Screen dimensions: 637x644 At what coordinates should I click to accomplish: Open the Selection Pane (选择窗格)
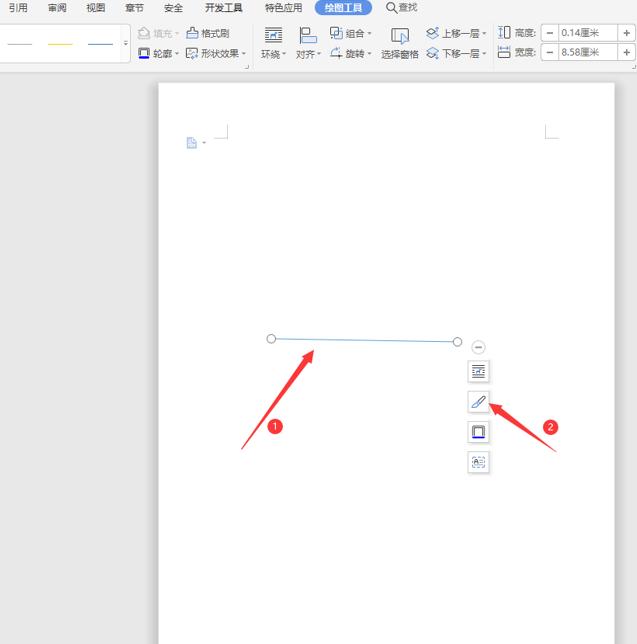400,43
